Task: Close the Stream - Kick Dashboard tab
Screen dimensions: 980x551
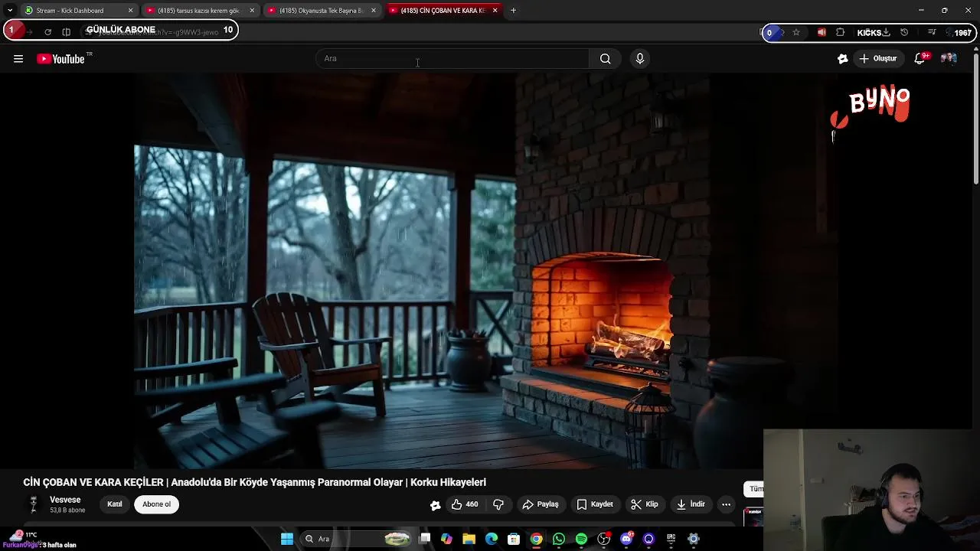Action: [130, 11]
